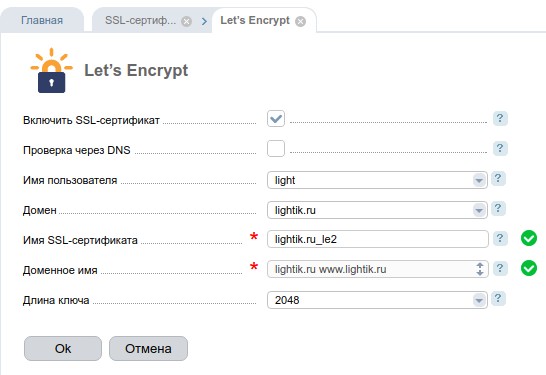Expand the Доменное имя field arrows
Screen dimensions: 546x375
click(x=480, y=269)
